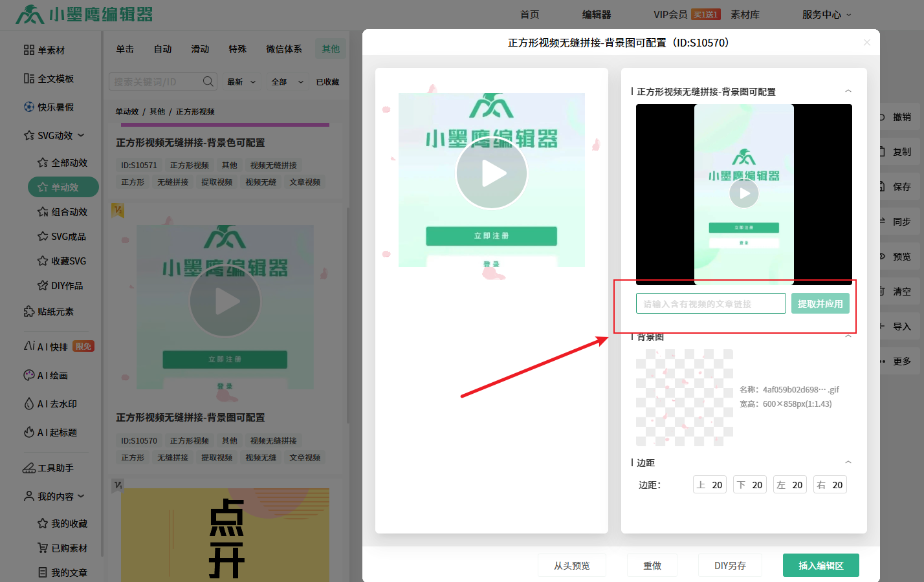Open AI绘画 tool
The width and height of the screenshot is (924, 582).
pyautogui.click(x=46, y=375)
